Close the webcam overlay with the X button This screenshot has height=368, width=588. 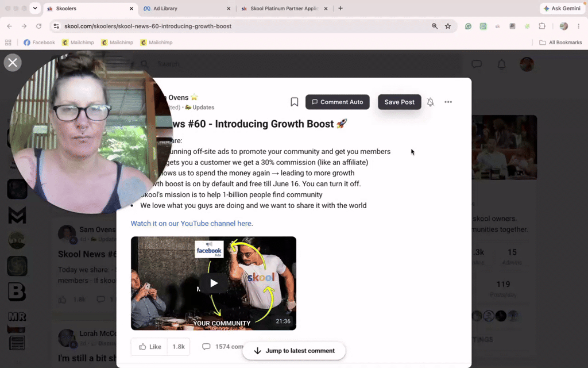tap(13, 63)
